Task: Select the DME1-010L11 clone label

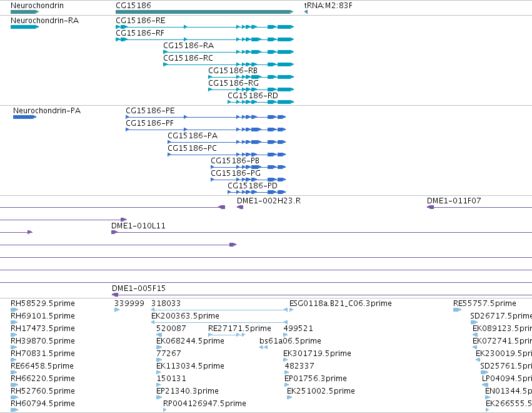Action: [138, 226]
